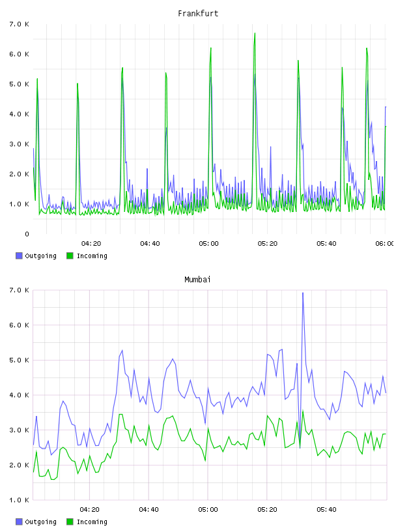
Task: Click the 4.0 K axis label on Mumbai graph
Action: tap(20, 395)
